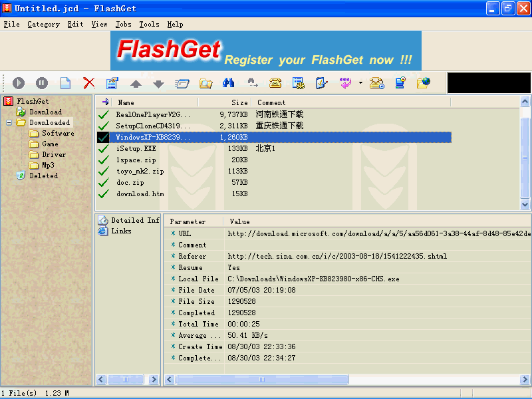Select the iSetup.EXE download row
This screenshot has width=532, height=399.
(x=274, y=148)
